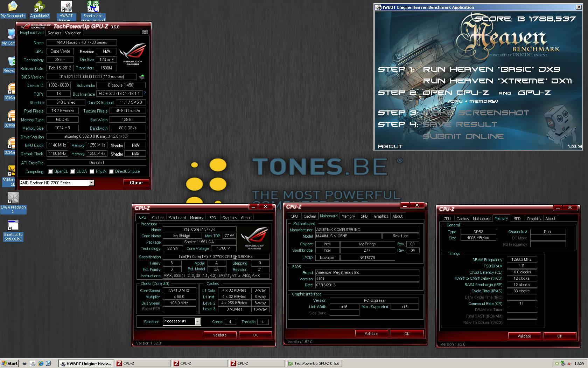Switch to the GPU-Z Sensors tab

pos(54,33)
